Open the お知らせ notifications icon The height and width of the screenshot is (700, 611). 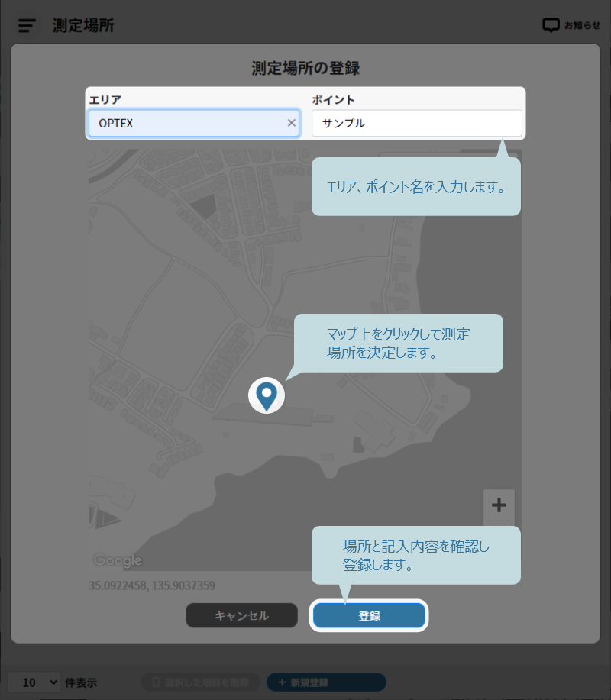click(551, 25)
